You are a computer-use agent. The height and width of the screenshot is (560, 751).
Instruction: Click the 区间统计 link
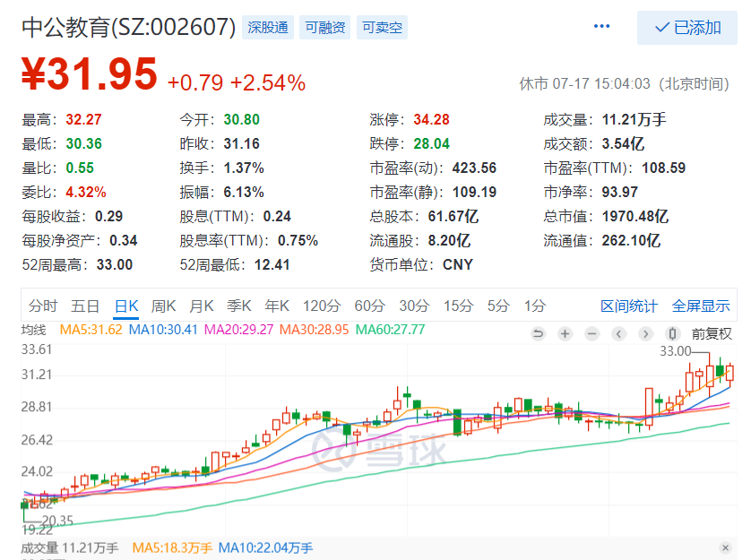[628, 306]
